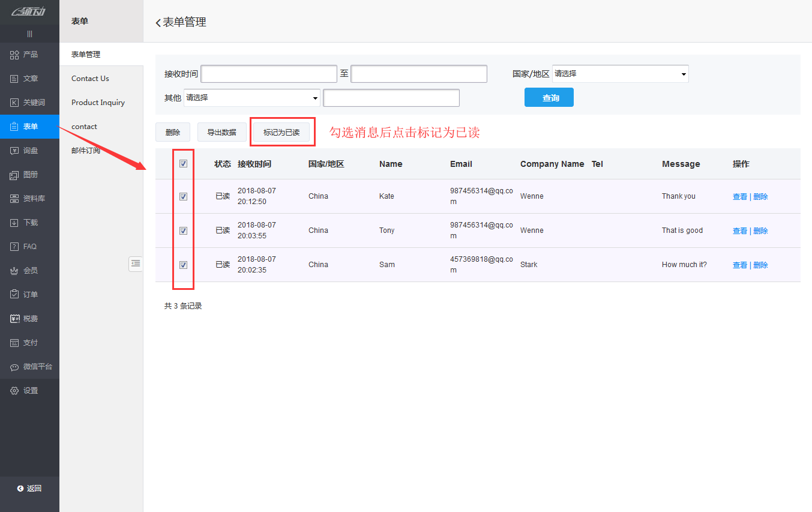Screen dimensions: 812x512
Task: Click the 标记为已读 button
Action: point(282,131)
